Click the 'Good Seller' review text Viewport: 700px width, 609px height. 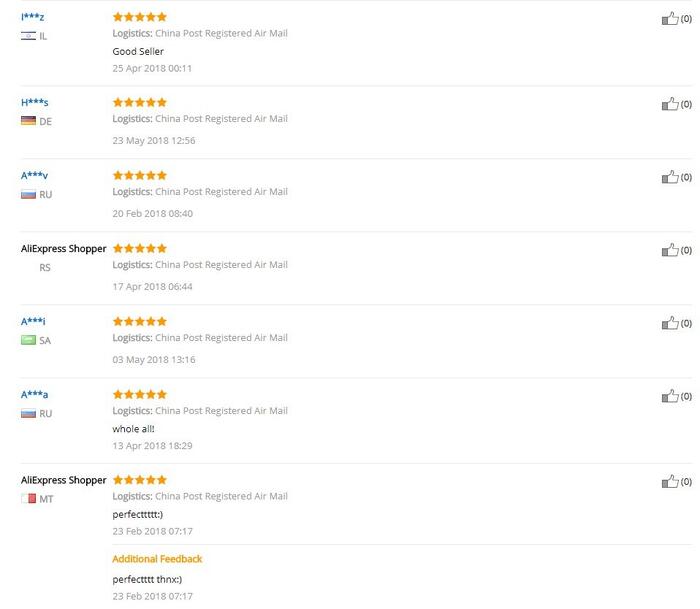click(138, 51)
